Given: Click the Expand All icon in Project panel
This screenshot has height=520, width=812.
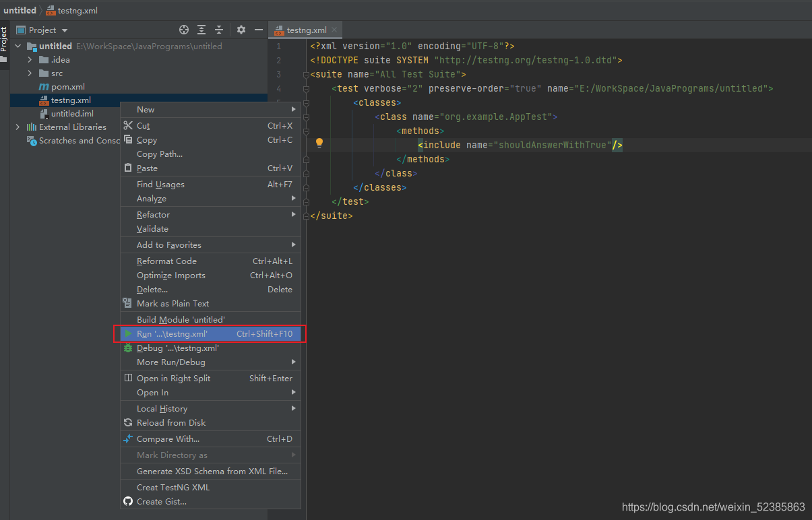Looking at the screenshot, I should pyautogui.click(x=201, y=30).
